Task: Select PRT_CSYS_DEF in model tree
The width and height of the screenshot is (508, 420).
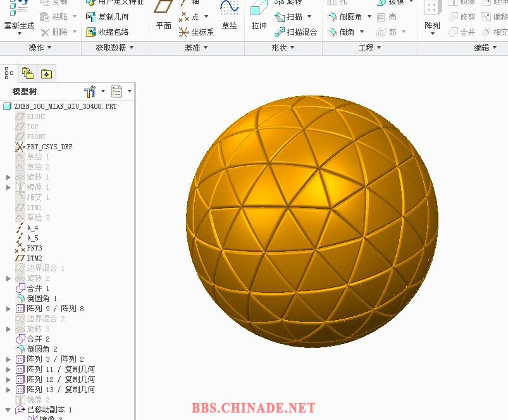Action: [x=44, y=147]
